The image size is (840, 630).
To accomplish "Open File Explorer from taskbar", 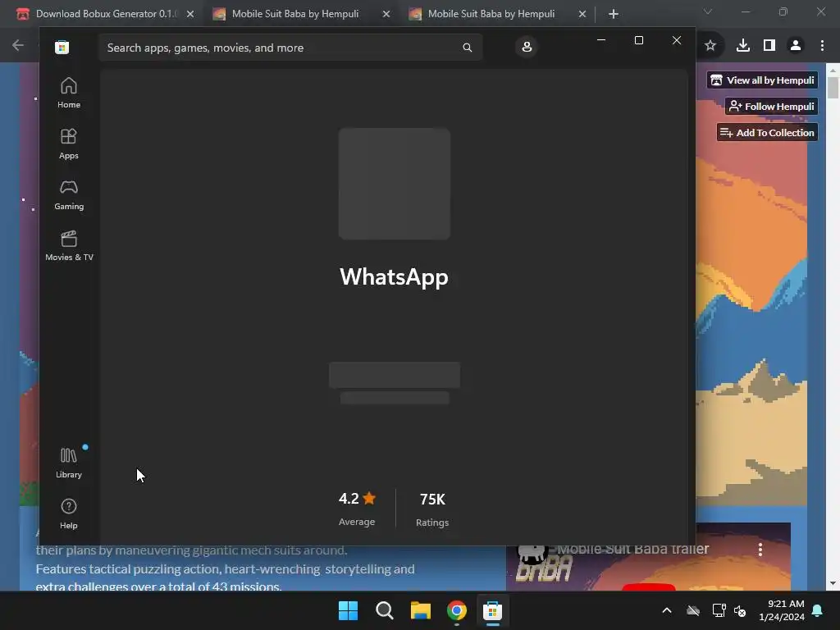I will coord(421,610).
